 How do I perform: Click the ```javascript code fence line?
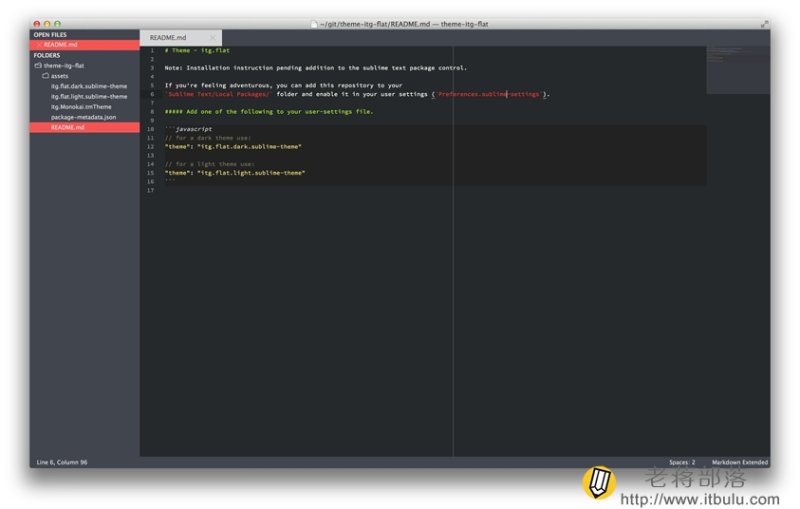pos(188,129)
